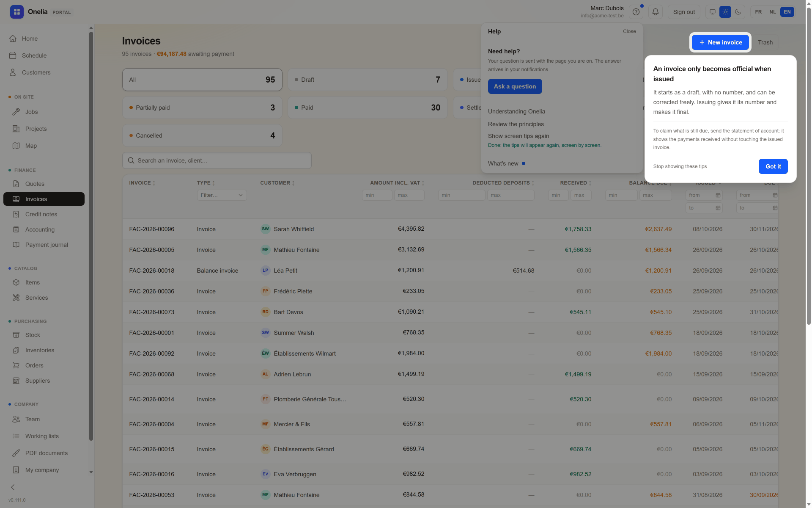The height and width of the screenshot is (508, 812).
Task: Open Payment journal sidebar item
Action: tap(44, 245)
